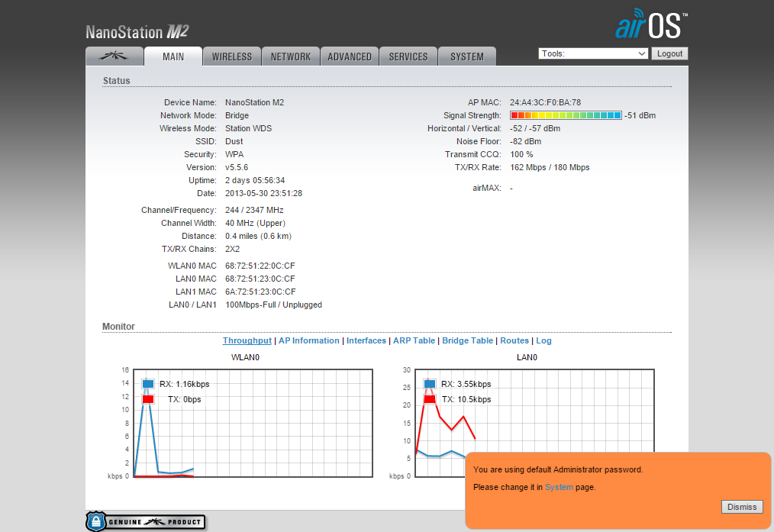Click the Signal Strength color bar

click(566, 115)
